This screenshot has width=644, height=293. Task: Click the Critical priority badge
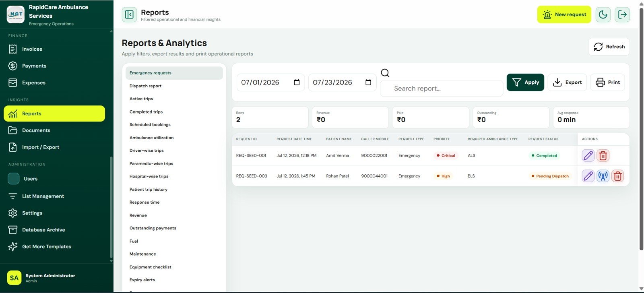coord(446,155)
